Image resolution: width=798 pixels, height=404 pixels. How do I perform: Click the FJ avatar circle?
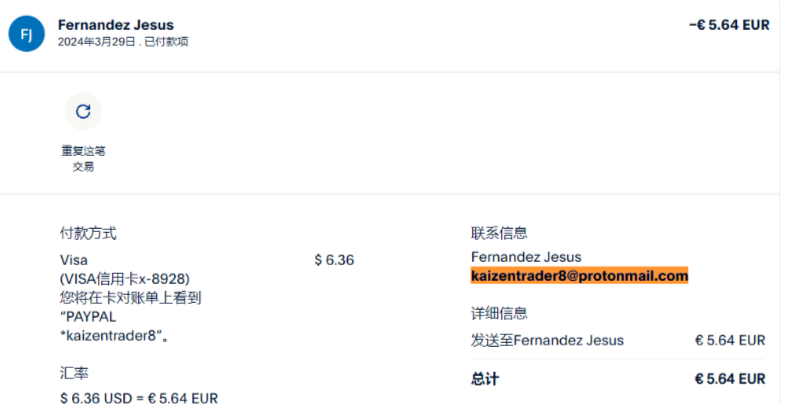pos(26,33)
